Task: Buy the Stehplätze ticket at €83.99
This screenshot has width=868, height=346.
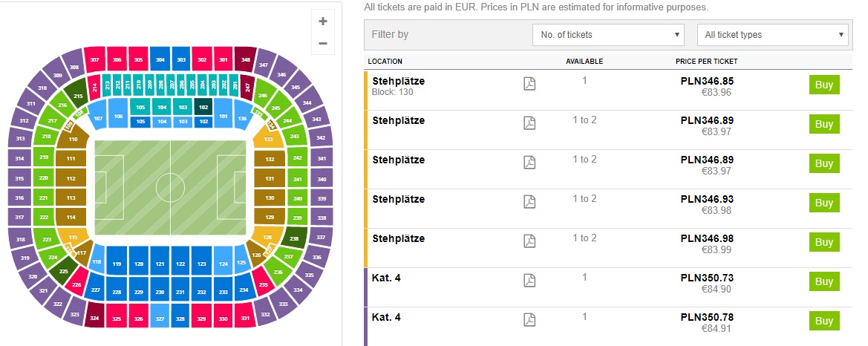Action: (824, 242)
